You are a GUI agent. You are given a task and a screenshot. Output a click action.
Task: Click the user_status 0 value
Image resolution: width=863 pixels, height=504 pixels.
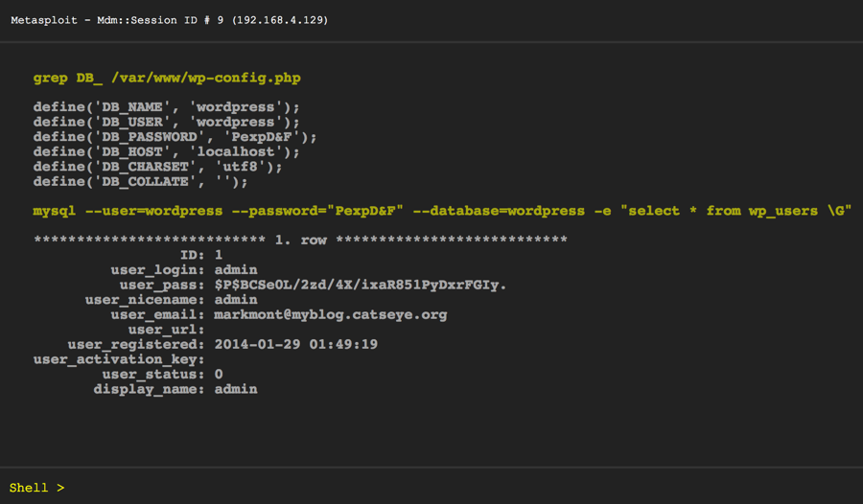point(219,374)
